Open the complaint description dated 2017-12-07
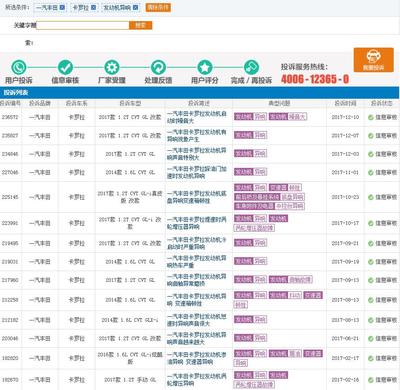Image resolution: width=400 pixels, height=390 pixels. pos(197,135)
